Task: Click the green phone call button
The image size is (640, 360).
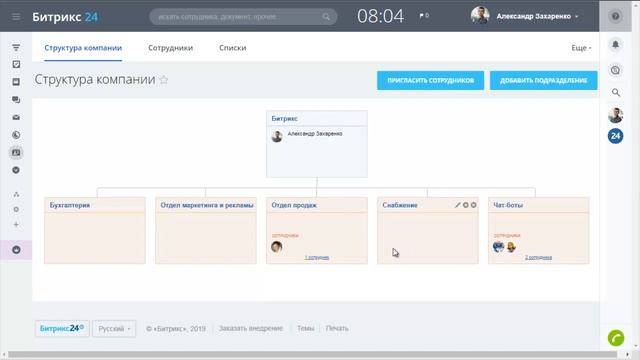Action: click(616, 338)
